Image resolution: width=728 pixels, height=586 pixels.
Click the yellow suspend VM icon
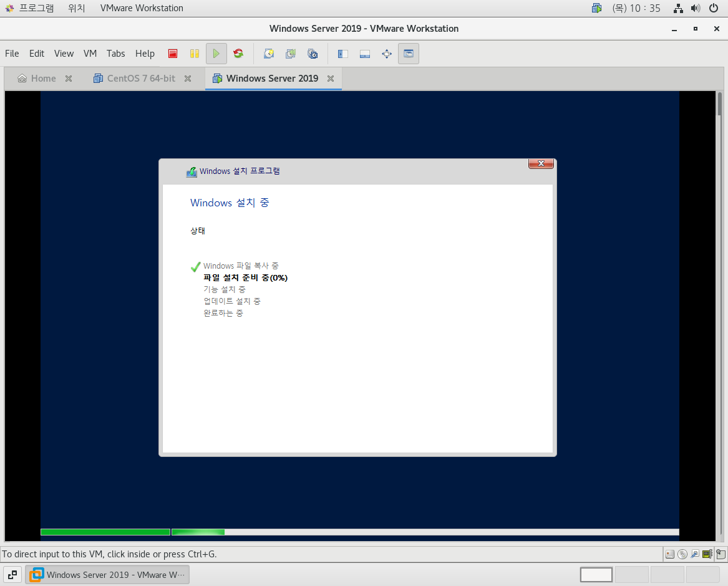(195, 54)
